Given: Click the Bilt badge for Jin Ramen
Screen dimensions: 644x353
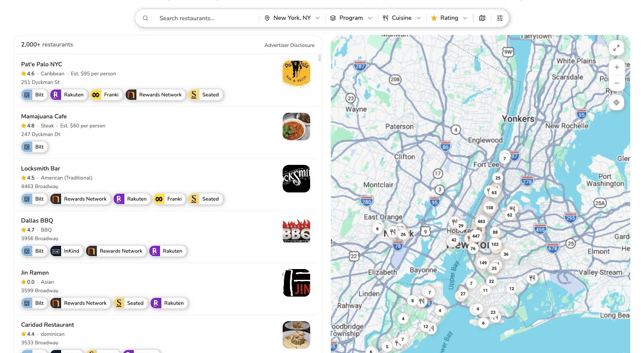Looking at the screenshot, I should click(x=34, y=303).
